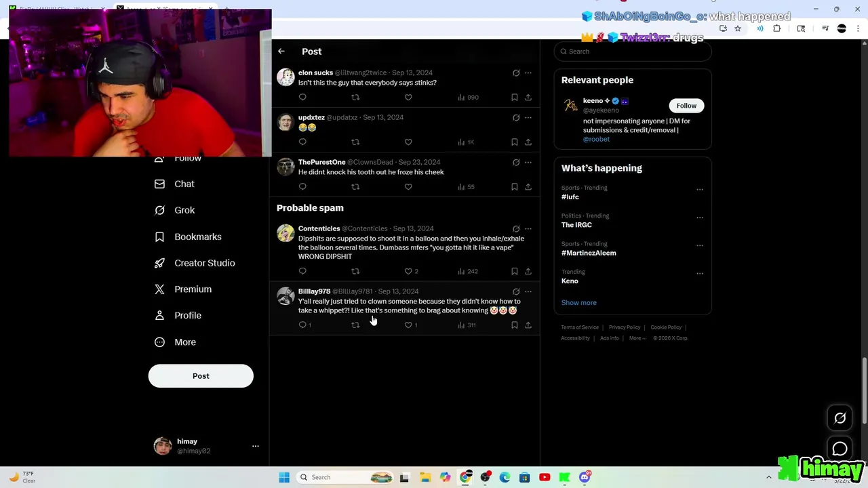Viewport: 868px width, 488px height.
Task: Reply to updxtez's comment
Action: tap(302, 142)
